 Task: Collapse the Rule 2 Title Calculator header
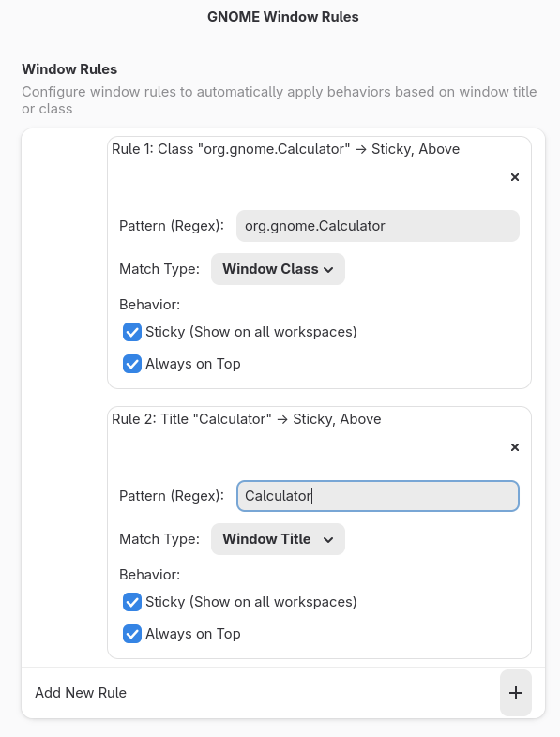[247, 419]
